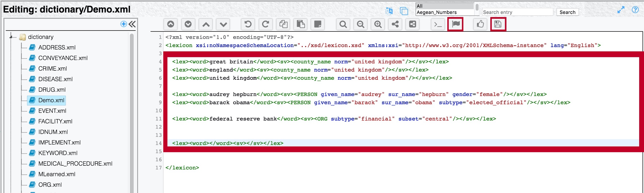Collapse the file tree sidebar panel
Image resolution: width=644 pixels, height=193 pixels.
(x=132, y=24)
